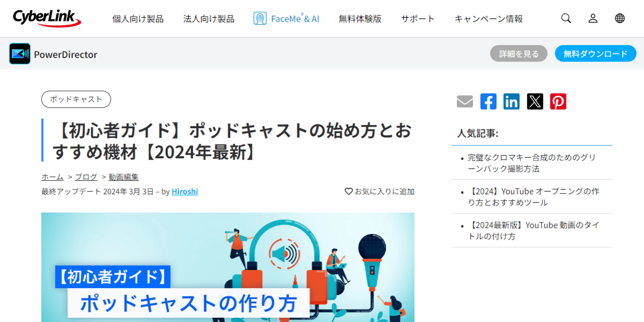Share article on Facebook
Viewport: 644px width, 322px height.
488,101
